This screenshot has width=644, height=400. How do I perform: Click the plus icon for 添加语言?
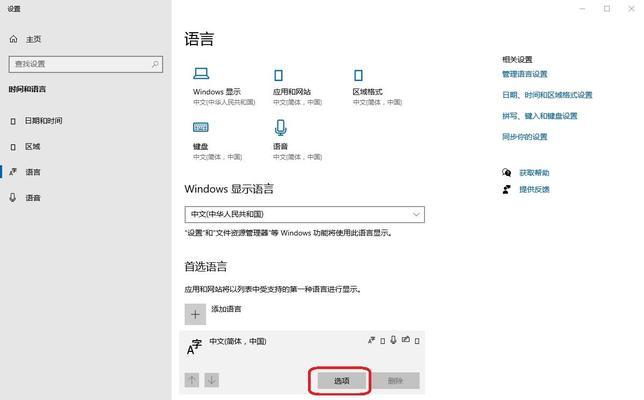coord(195,315)
